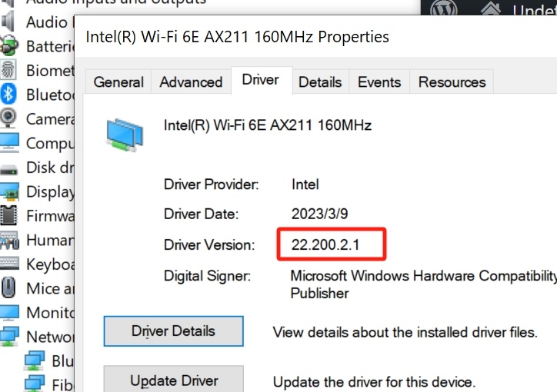The image size is (557, 392).
Task: Click the Bluetooth category icon
Action: pyautogui.click(x=8, y=95)
